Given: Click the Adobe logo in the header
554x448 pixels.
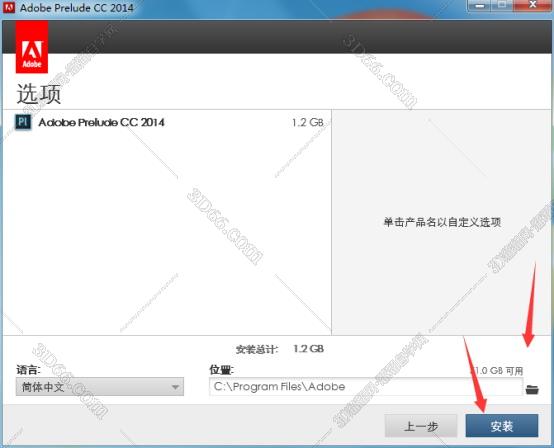Looking at the screenshot, I should (x=32, y=47).
